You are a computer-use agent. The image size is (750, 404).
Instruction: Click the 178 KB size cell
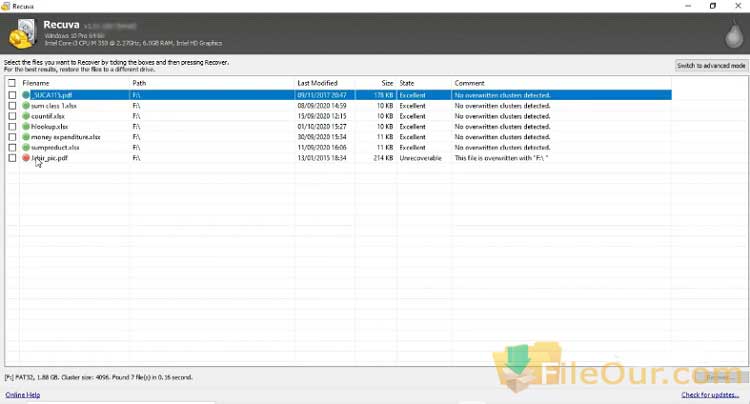(x=383, y=95)
